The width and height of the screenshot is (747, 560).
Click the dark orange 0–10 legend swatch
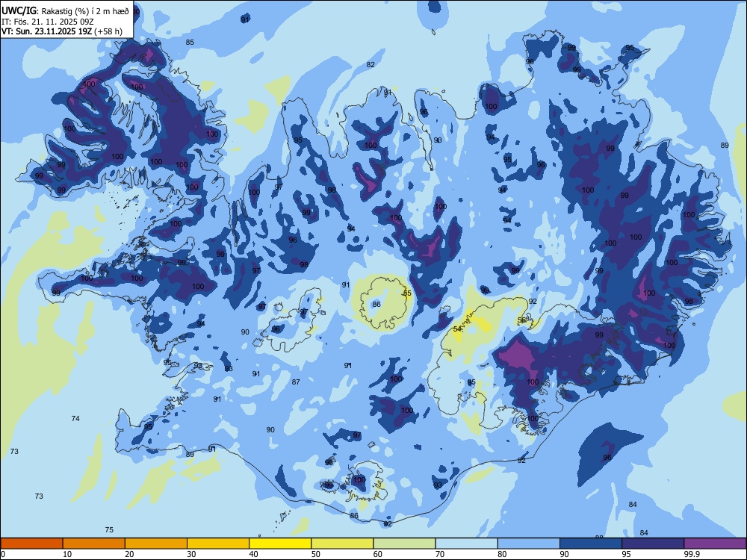tap(31, 544)
